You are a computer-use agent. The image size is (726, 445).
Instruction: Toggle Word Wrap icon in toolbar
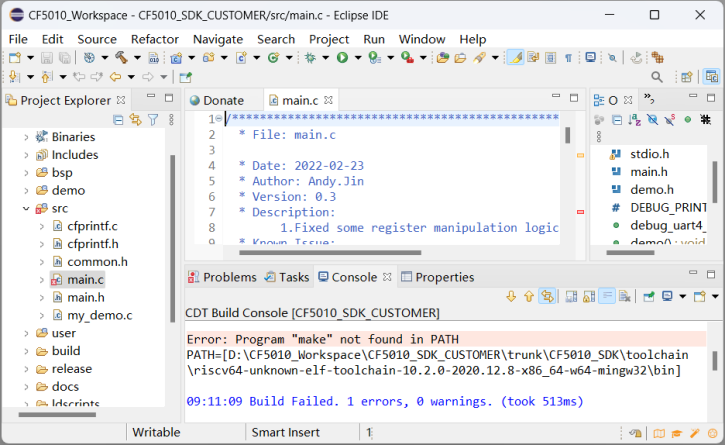pos(533,57)
